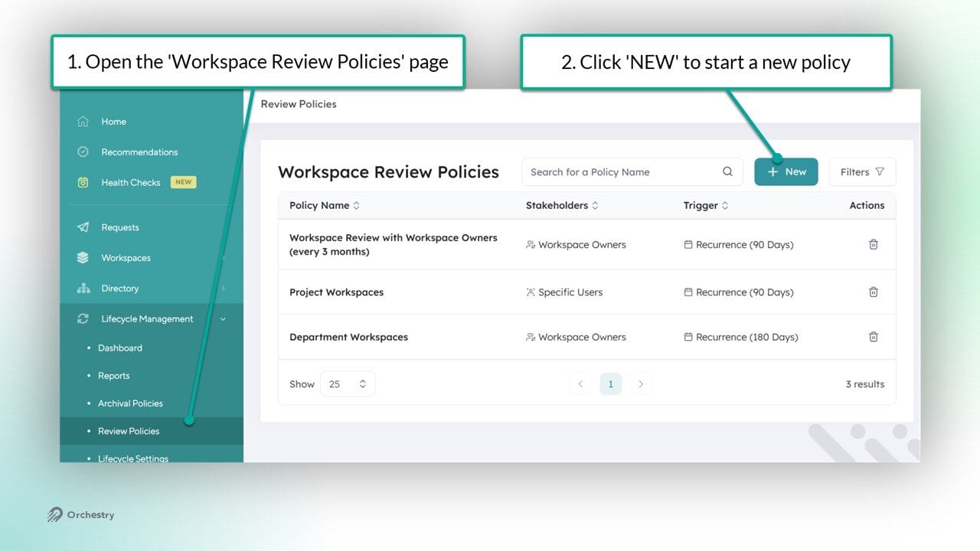This screenshot has height=551, width=980.
Task: Sort by Trigger column
Action: [725, 205]
